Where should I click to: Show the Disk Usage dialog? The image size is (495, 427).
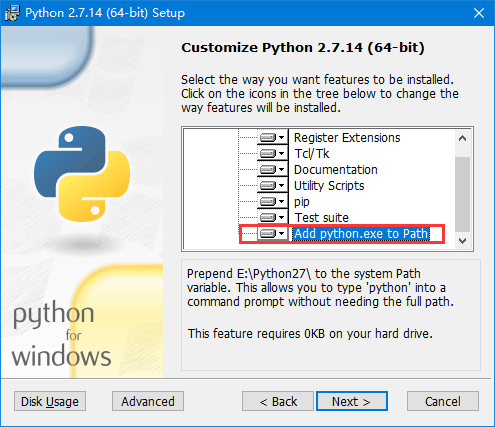(x=50, y=401)
